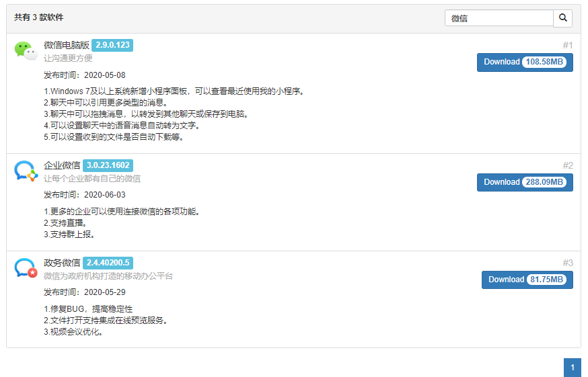
Task: Click changelog line 2.文件打开支持集成在线预览服务
Action: (x=106, y=321)
